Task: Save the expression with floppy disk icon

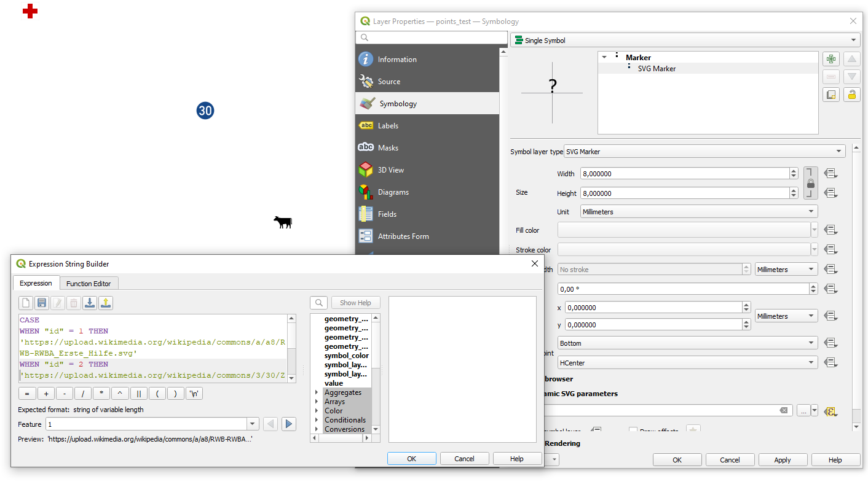Action: coord(42,303)
